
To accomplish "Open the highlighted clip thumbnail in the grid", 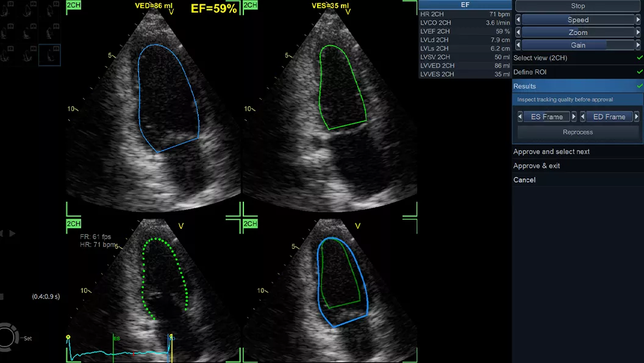I will pos(49,55).
